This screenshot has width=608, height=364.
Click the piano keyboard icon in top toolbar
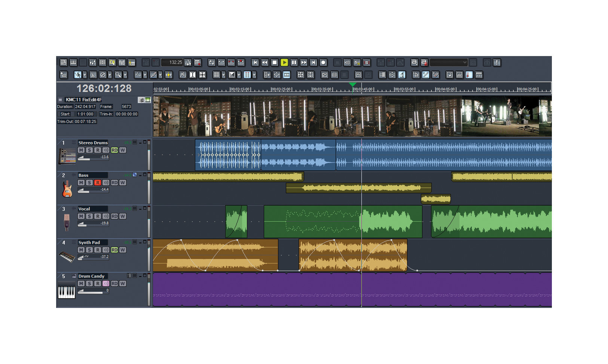pos(73,62)
